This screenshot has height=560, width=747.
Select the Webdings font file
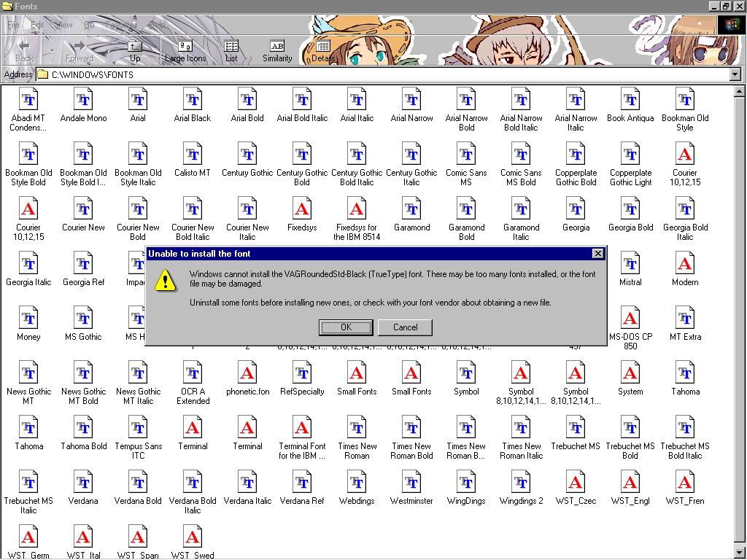click(357, 483)
